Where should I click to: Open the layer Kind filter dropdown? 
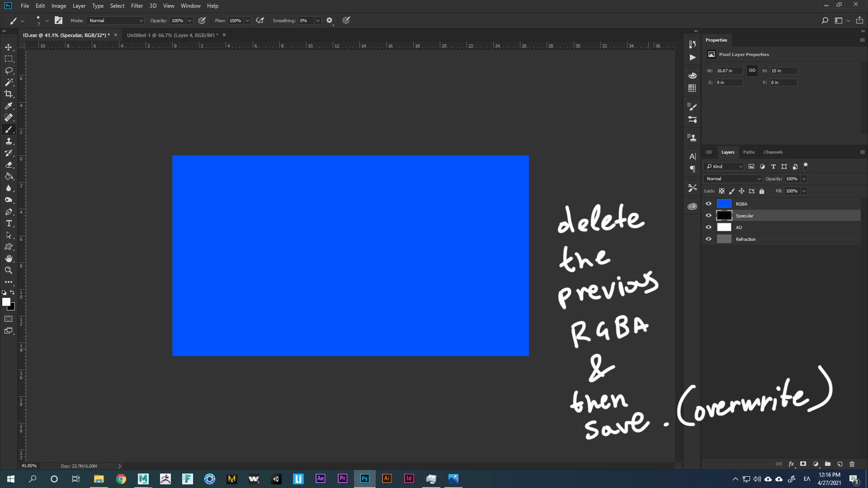(724, 167)
